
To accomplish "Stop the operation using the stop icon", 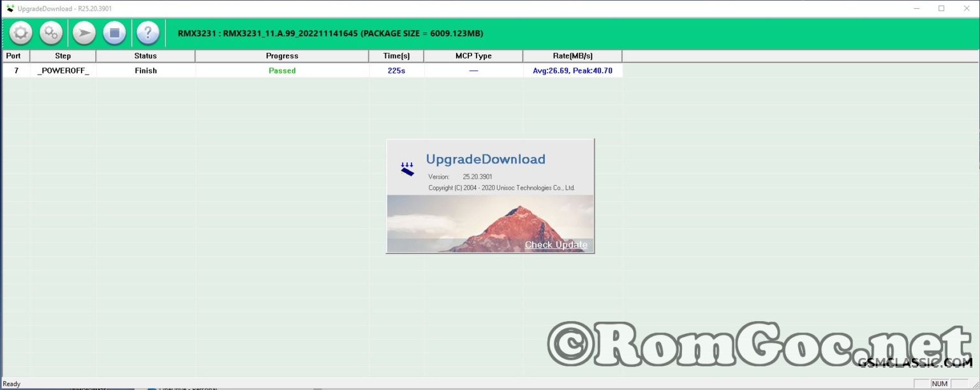I will pyautogui.click(x=115, y=33).
